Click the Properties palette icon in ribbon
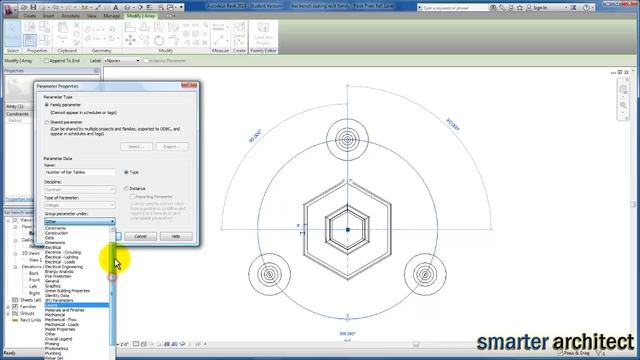This screenshot has width=640, height=360. 29,40
